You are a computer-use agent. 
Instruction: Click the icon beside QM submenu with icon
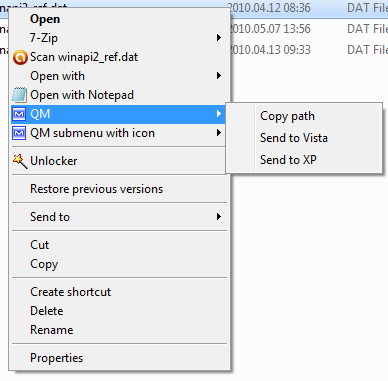(19, 133)
